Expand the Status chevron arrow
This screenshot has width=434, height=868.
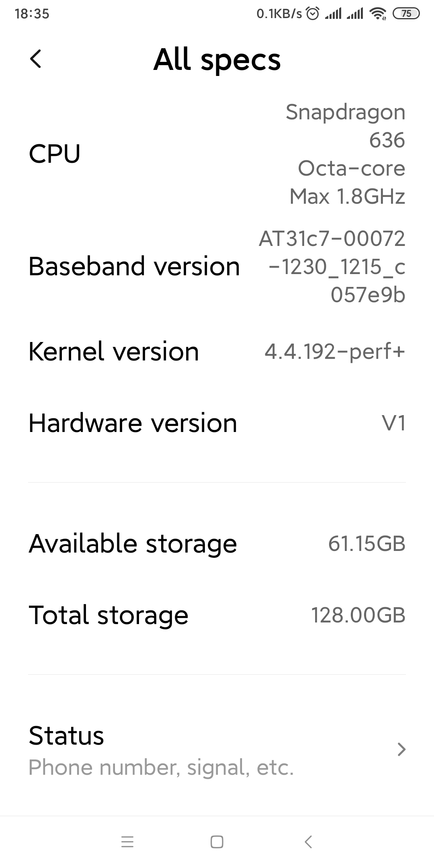pyautogui.click(x=401, y=749)
